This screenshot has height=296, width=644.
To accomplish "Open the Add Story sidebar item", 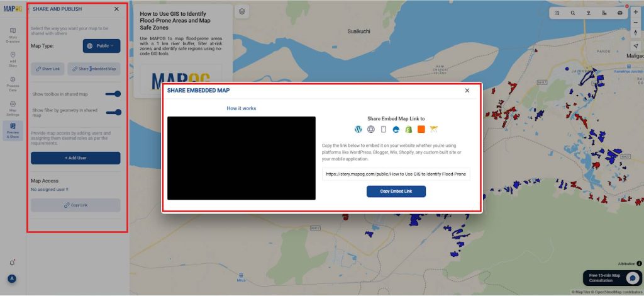I will point(13,60).
